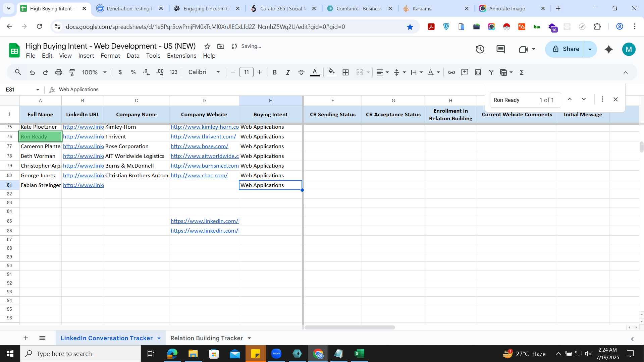The image size is (644, 362).
Task: Go to previous search result arrow
Action: pos(570,99)
